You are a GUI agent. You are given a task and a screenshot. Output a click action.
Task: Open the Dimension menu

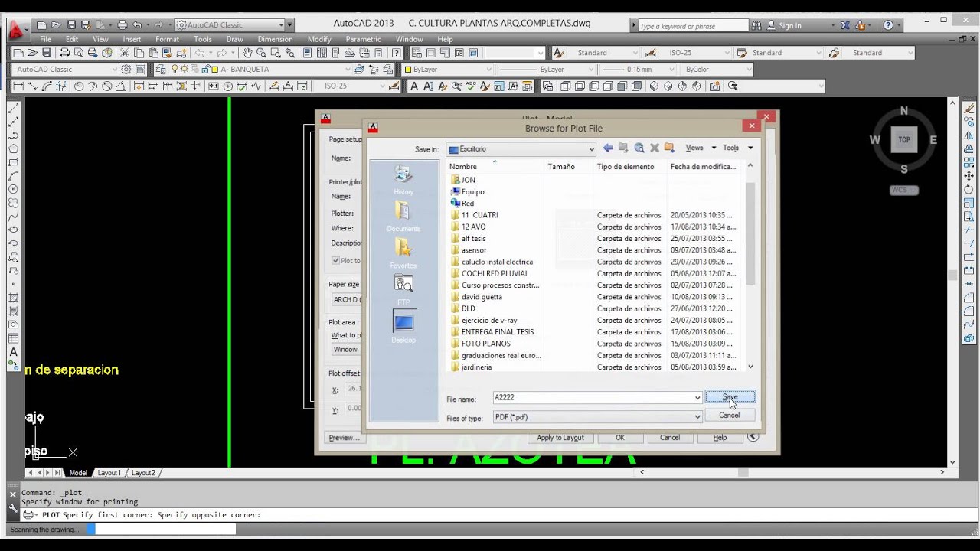pyautogui.click(x=275, y=39)
